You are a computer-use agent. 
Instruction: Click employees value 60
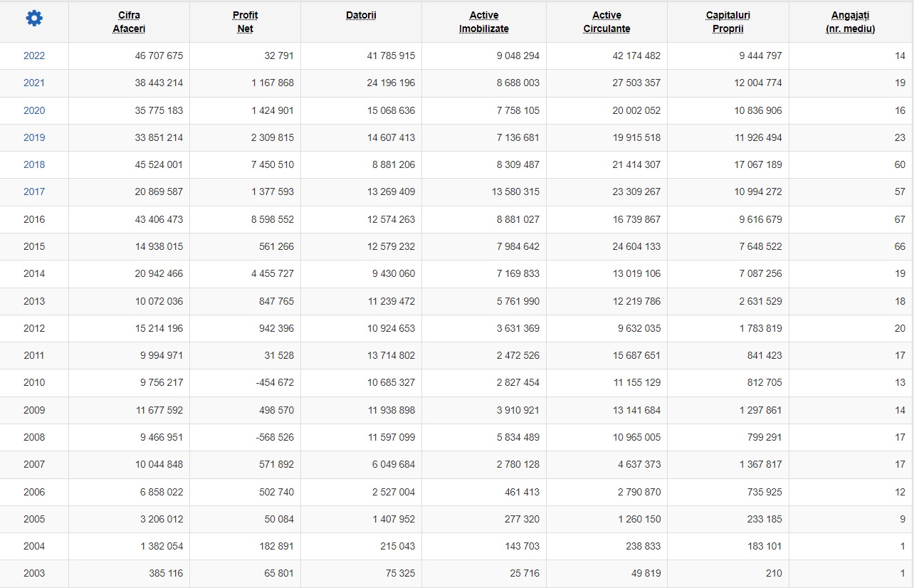[x=900, y=164]
